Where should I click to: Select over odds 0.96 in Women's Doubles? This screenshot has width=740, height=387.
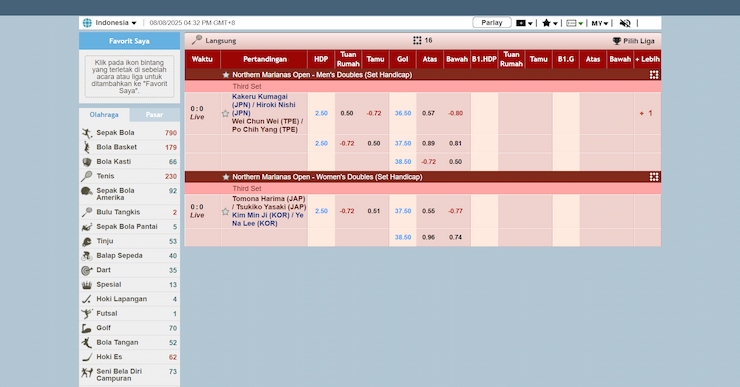[x=429, y=237]
